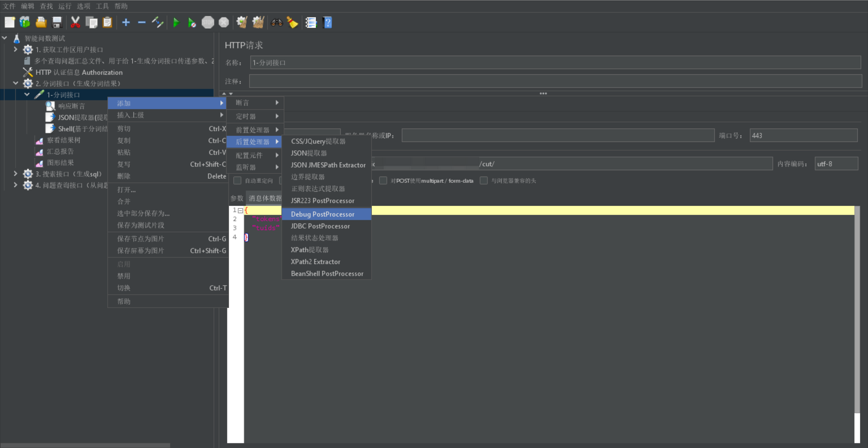Click the Copy toolbar icon
Viewport: 868px width, 448px height.
click(91, 23)
